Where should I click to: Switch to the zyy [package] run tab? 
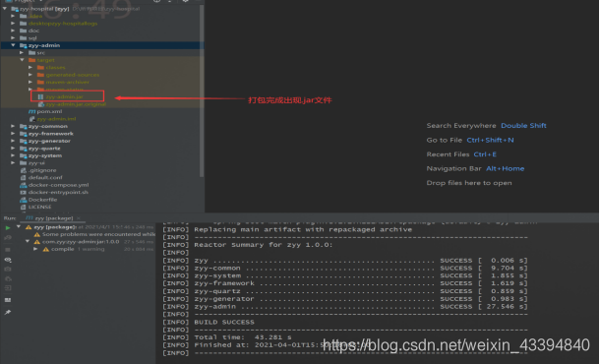[x=53, y=218]
